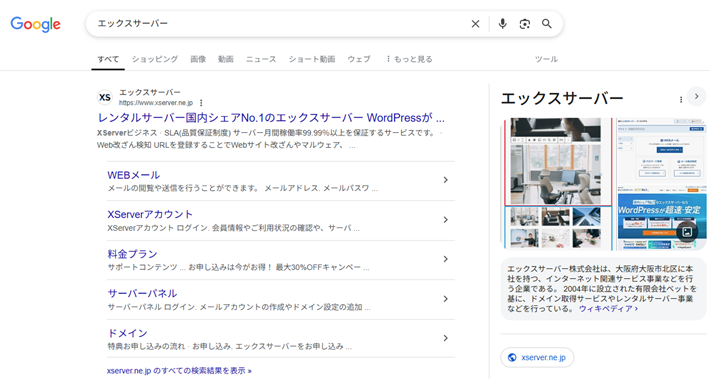Click the chevron on the WEBメール row

point(446,180)
